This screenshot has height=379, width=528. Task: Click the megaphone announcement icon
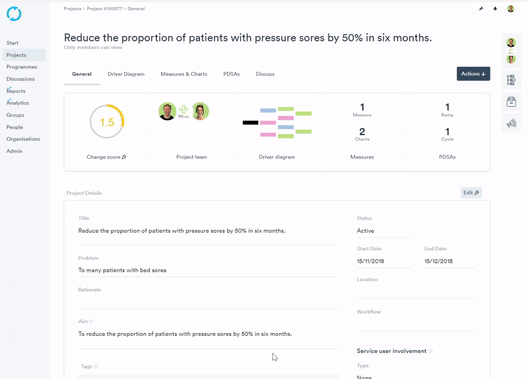coord(511,124)
